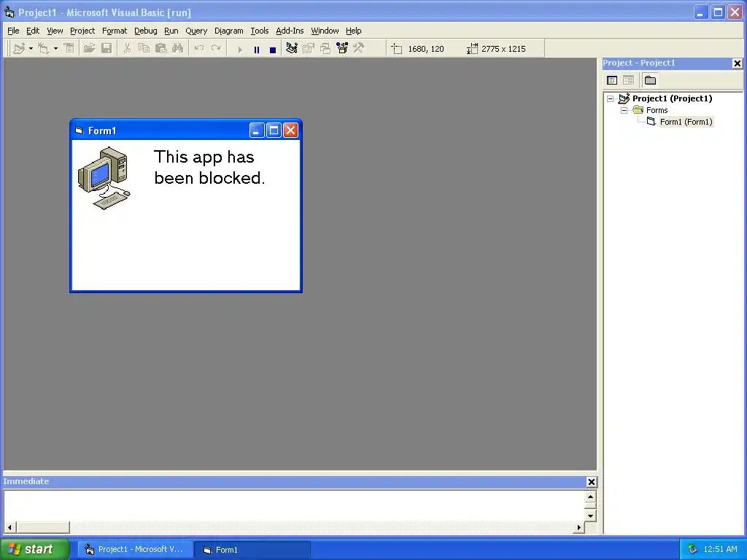Viewport: 747px width, 560px height.
Task: Click the Cut scissors icon
Action: pos(127,49)
